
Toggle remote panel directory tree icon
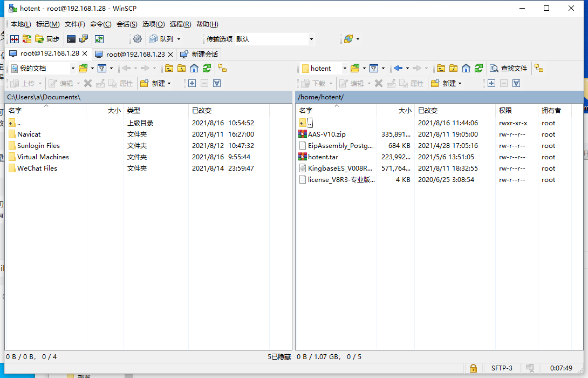539,69
